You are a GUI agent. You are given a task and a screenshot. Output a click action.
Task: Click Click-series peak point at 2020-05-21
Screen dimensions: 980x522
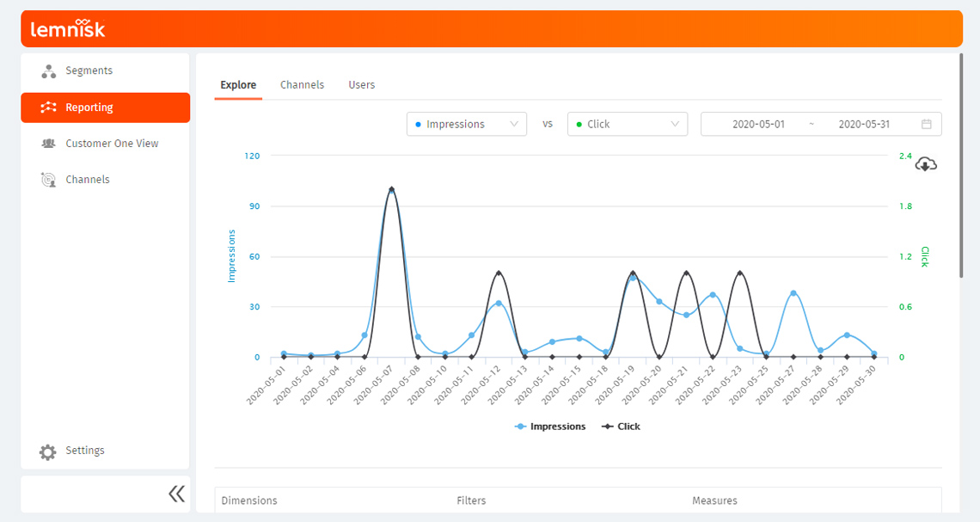(686, 273)
